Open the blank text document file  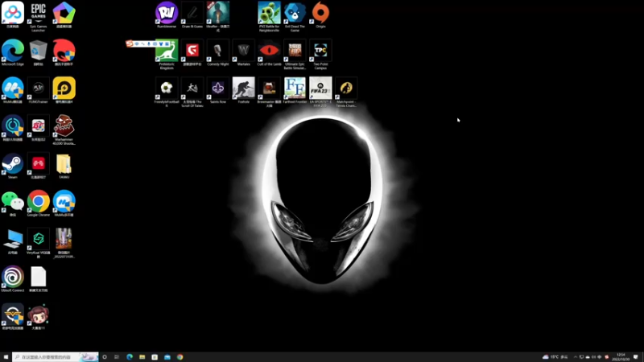click(x=38, y=279)
